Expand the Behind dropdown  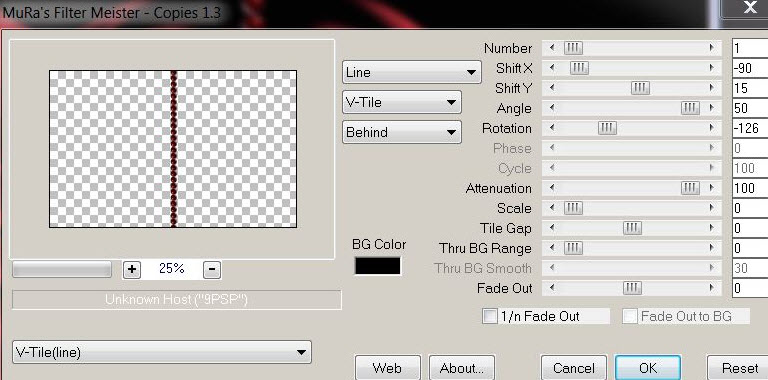pyautogui.click(x=402, y=132)
